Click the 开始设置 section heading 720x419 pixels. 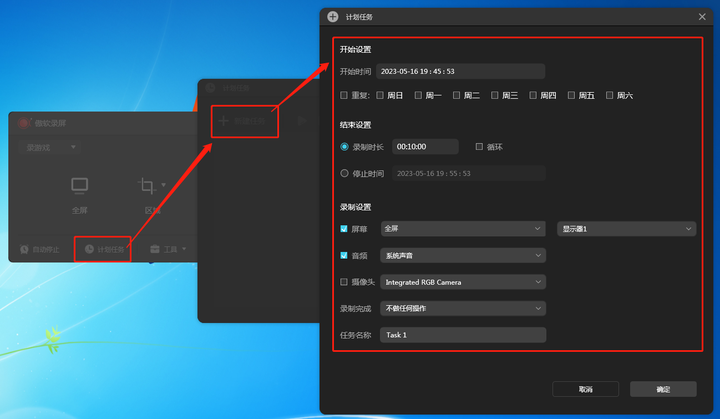click(355, 50)
